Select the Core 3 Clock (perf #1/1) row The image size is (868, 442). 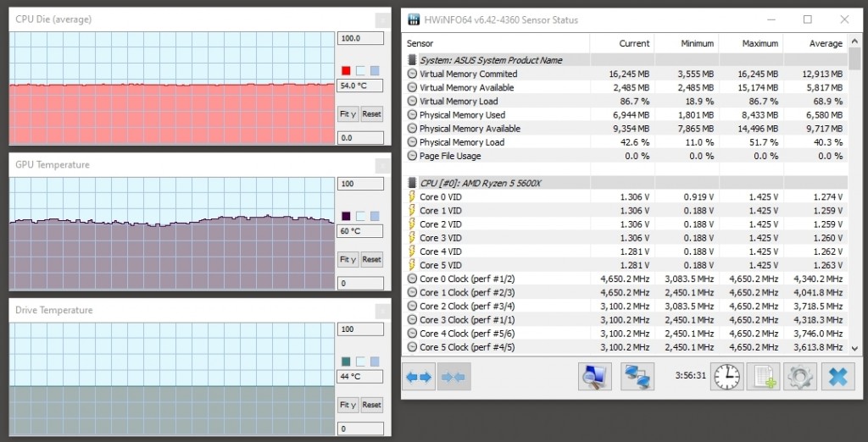tap(625, 320)
